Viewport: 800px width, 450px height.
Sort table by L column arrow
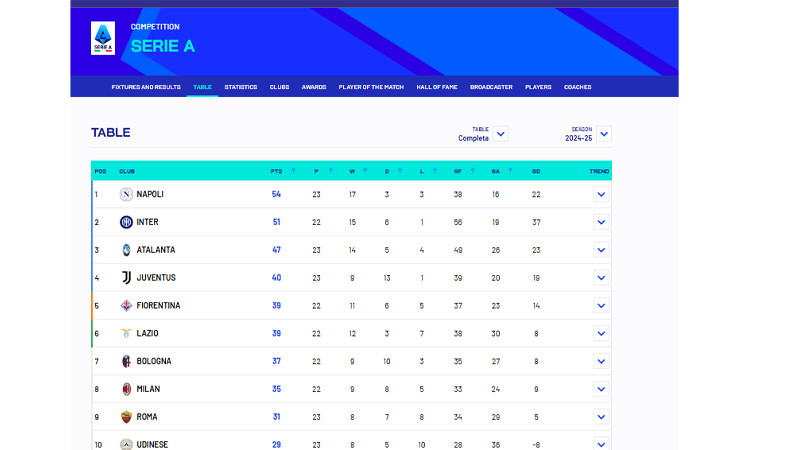tap(435, 171)
